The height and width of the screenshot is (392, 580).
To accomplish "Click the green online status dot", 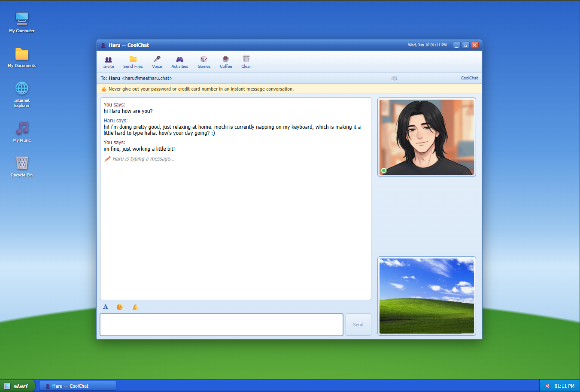I will [x=384, y=170].
